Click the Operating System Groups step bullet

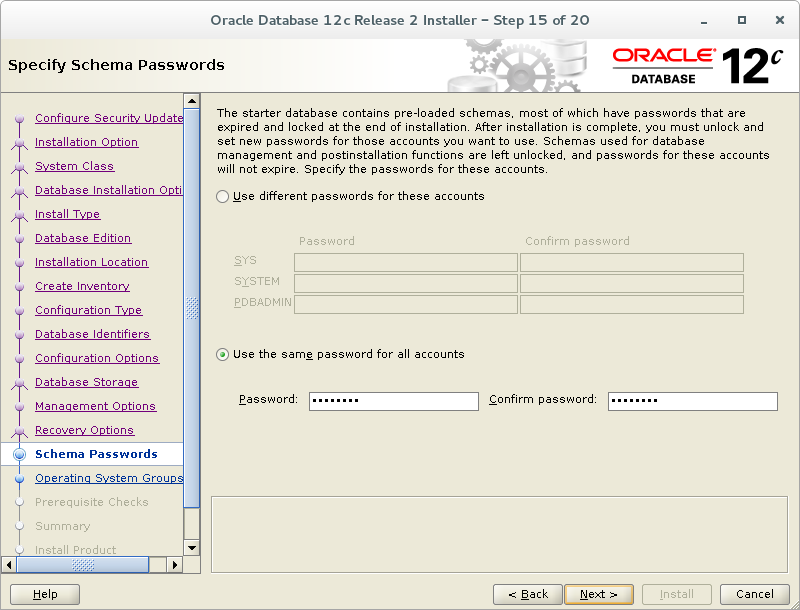(19, 478)
